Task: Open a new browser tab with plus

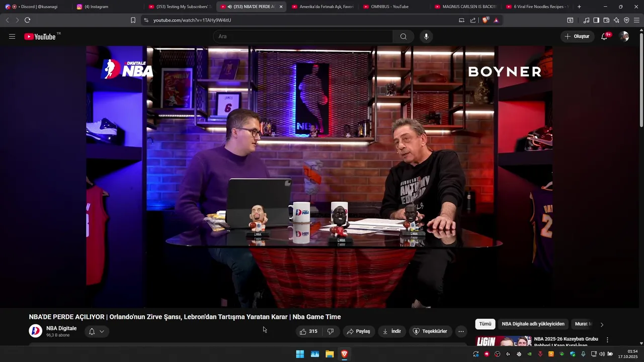Action: [579, 7]
